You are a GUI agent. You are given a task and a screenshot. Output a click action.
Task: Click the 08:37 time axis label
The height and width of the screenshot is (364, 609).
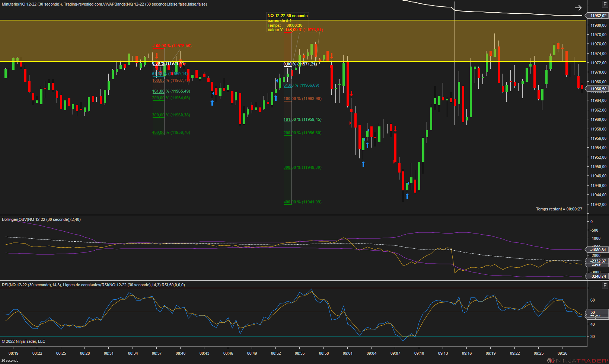click(x=157, y=353)
